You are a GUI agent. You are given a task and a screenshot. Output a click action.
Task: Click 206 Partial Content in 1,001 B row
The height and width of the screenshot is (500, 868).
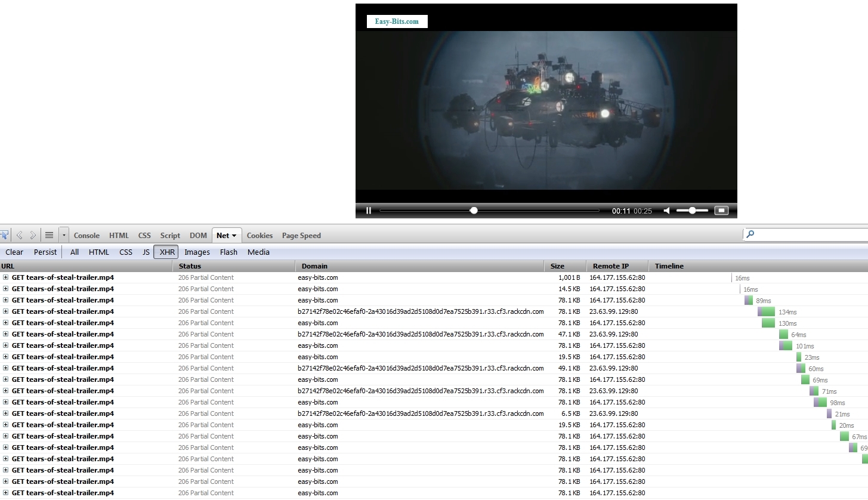click(x=206, y=277)
